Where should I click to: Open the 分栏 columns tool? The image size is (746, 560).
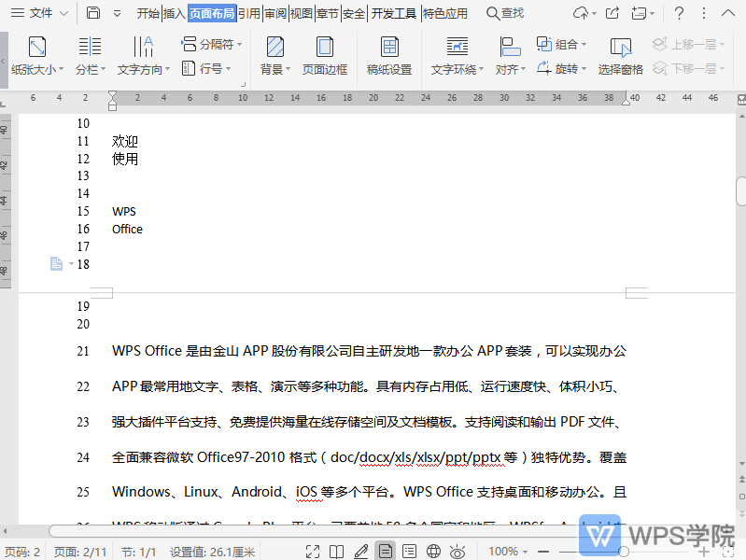(x=90, y=56)
